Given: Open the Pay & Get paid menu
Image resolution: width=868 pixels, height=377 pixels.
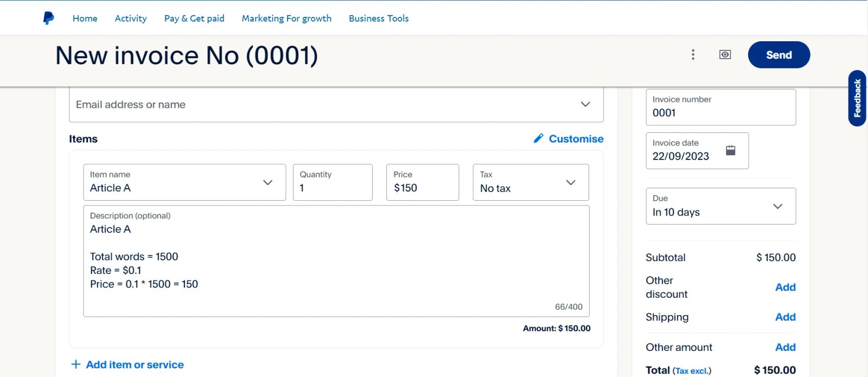Looking at the screenshot, I should pos(194,18).
